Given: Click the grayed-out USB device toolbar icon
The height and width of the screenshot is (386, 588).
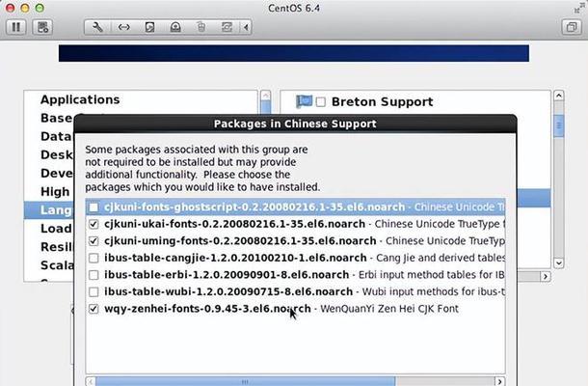Looking at the screenshot, I should 201,27.
